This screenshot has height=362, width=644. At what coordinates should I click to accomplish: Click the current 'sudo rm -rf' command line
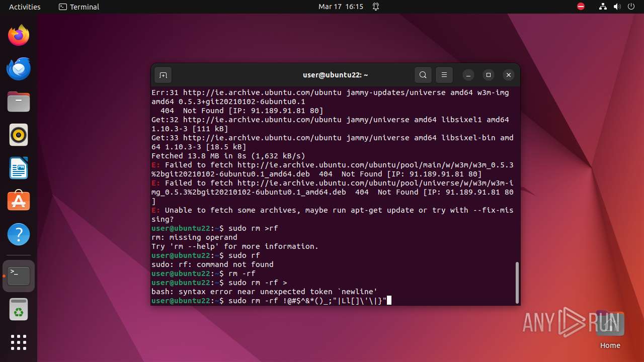coord(271,301)
